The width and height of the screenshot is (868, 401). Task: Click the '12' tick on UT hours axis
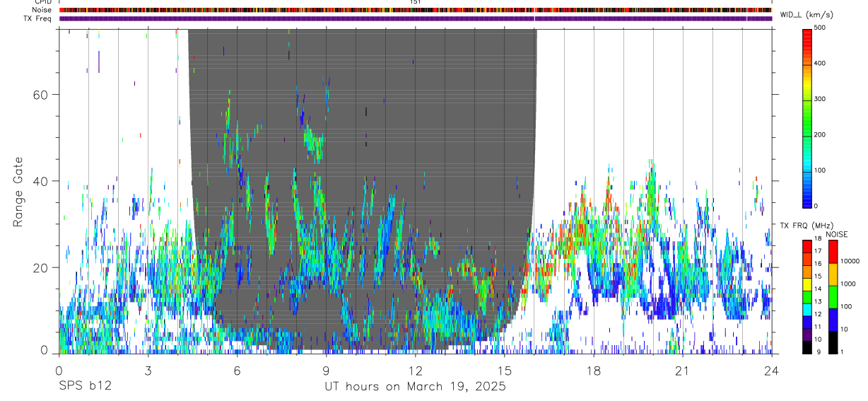click(x=415, y=371)
